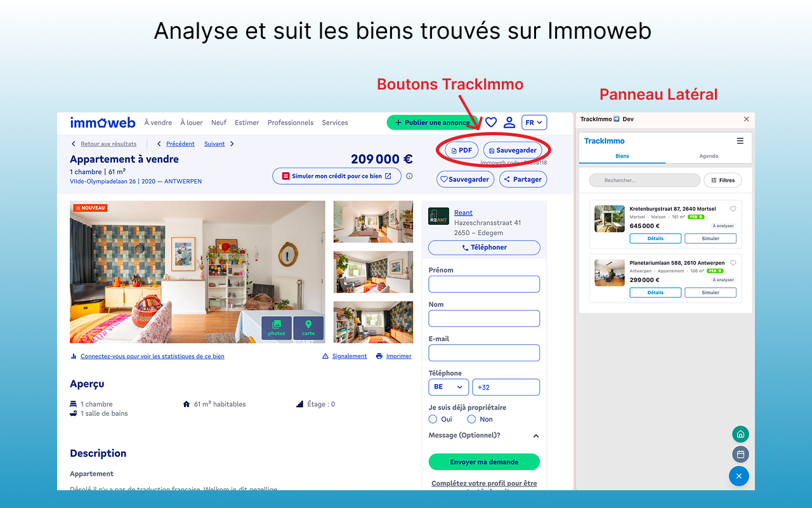Switch to the Biens tab
Screen dimensions: 812x508
pyautogui.click(x=622, y=156)
